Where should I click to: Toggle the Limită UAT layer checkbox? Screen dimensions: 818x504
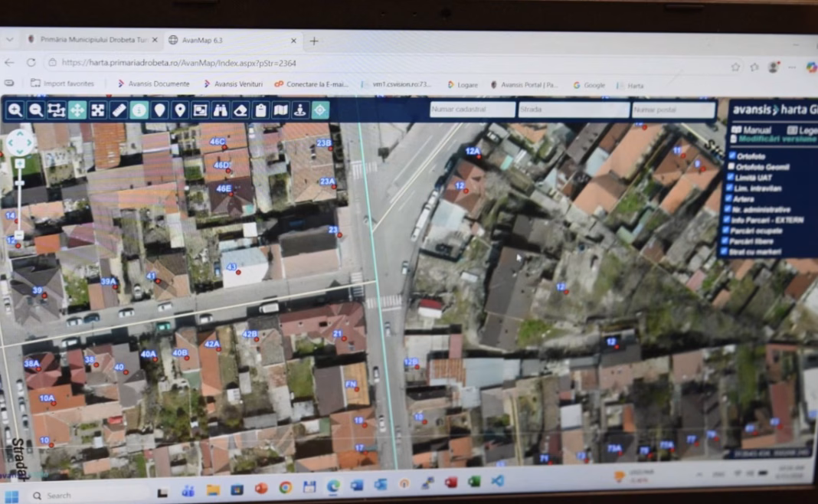(731, 177)
